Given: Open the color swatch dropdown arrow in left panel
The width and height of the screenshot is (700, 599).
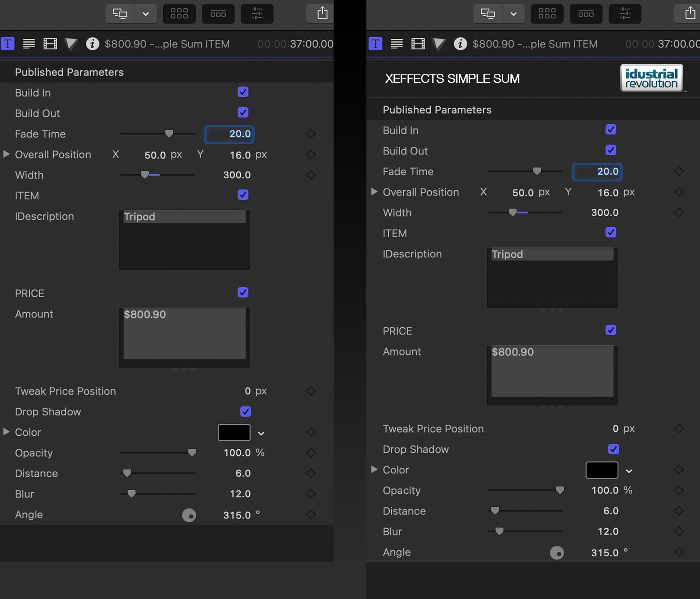Looking at the screenshot, I should (x=261, y=433).
